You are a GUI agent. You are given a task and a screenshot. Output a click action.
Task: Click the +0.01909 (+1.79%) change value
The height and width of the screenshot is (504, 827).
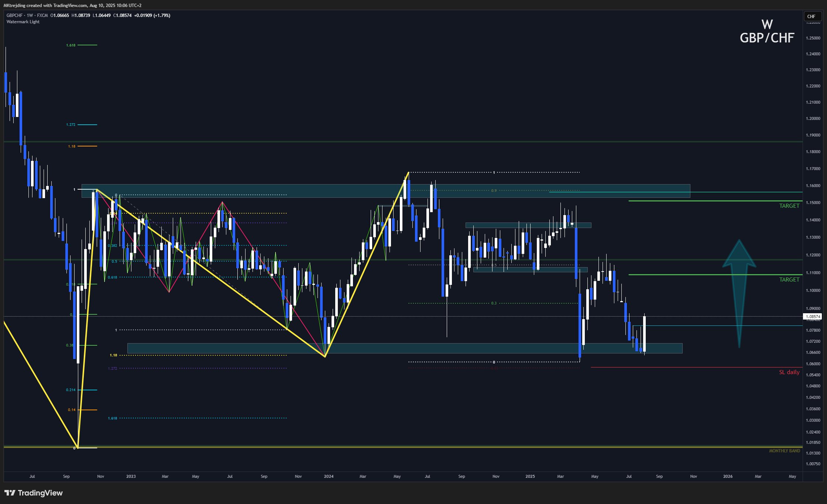pyautogui.click(x=152, y=15)
